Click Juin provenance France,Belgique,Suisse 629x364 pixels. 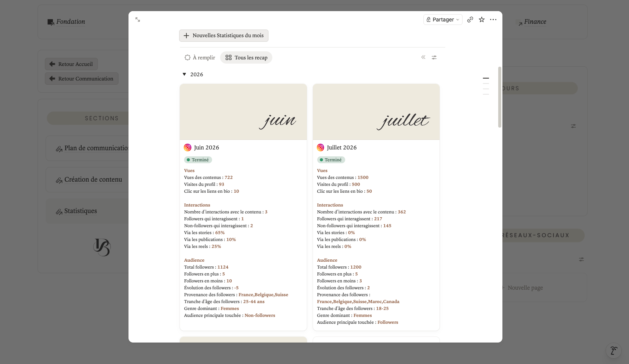tap(263, 295)
